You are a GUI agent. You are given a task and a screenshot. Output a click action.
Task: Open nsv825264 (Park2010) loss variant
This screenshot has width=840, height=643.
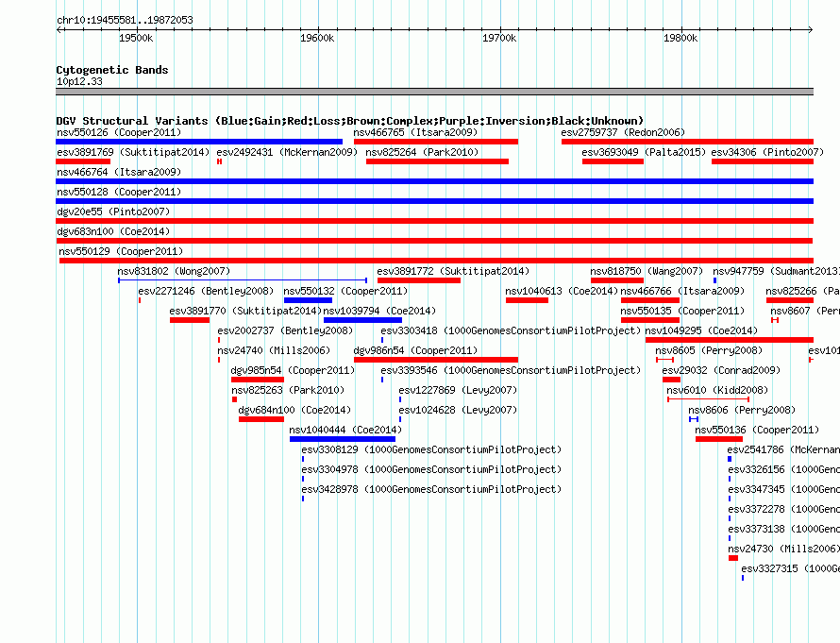tap(437, 161)
